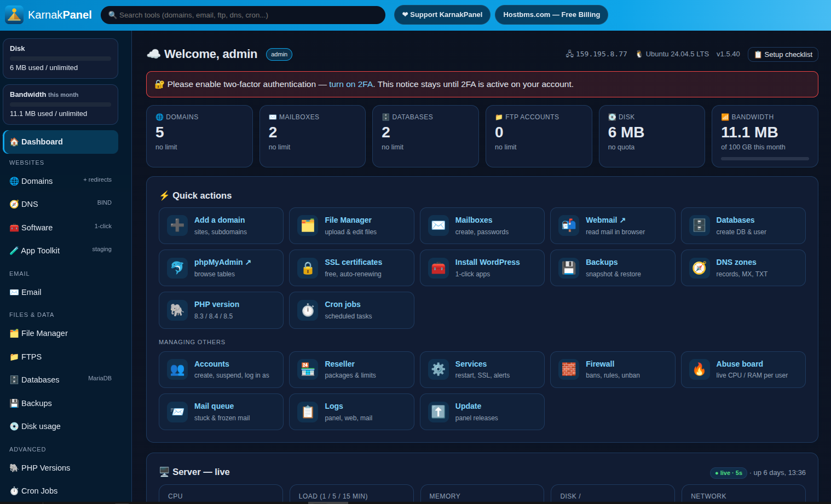Click the phpMyAdmin dolphin icon
Screen dimensions: 831x504
pos(177,268)
